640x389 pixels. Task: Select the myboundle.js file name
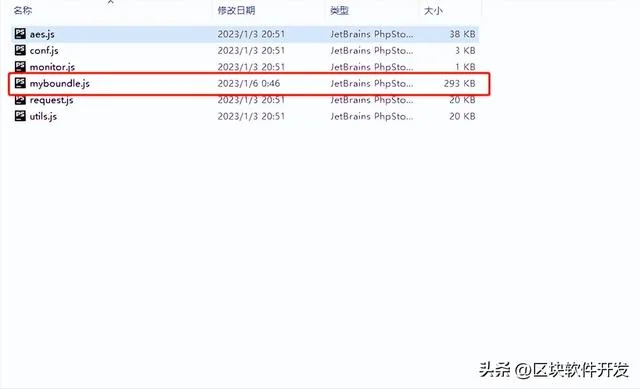click(x=60, y=84)
